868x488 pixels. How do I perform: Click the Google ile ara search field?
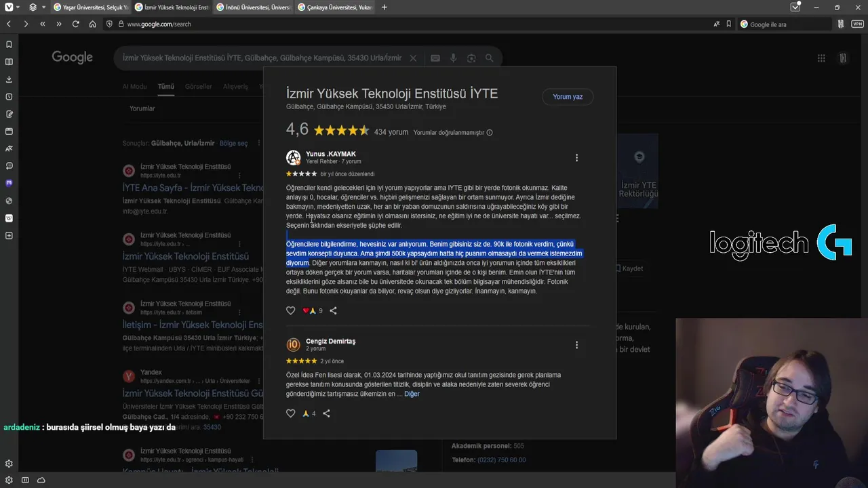point(784,24)
